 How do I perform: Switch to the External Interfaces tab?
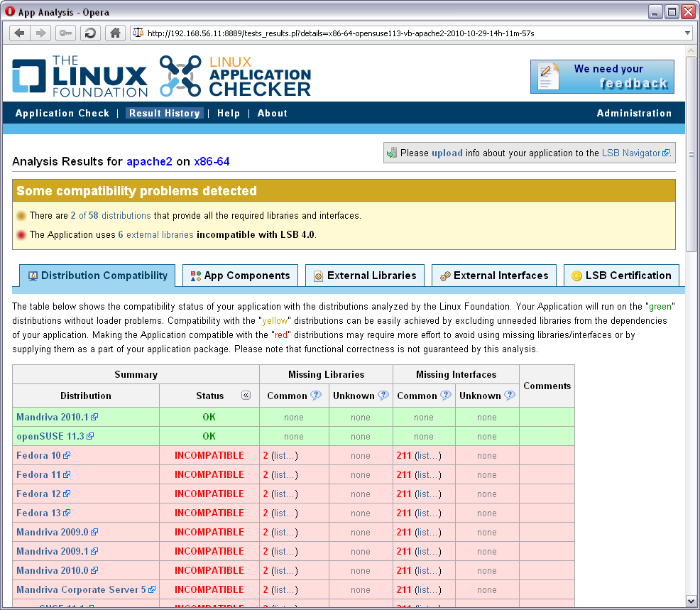493,276
